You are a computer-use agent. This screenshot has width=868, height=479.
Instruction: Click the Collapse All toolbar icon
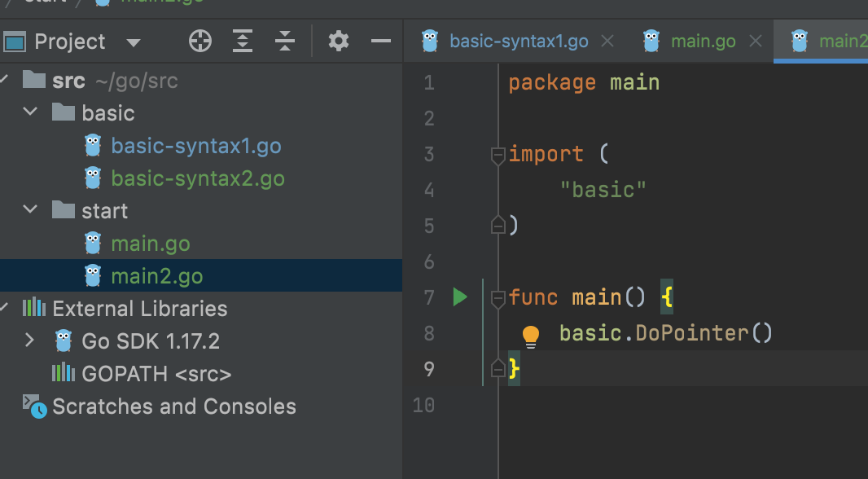click(x=284, y=41)
